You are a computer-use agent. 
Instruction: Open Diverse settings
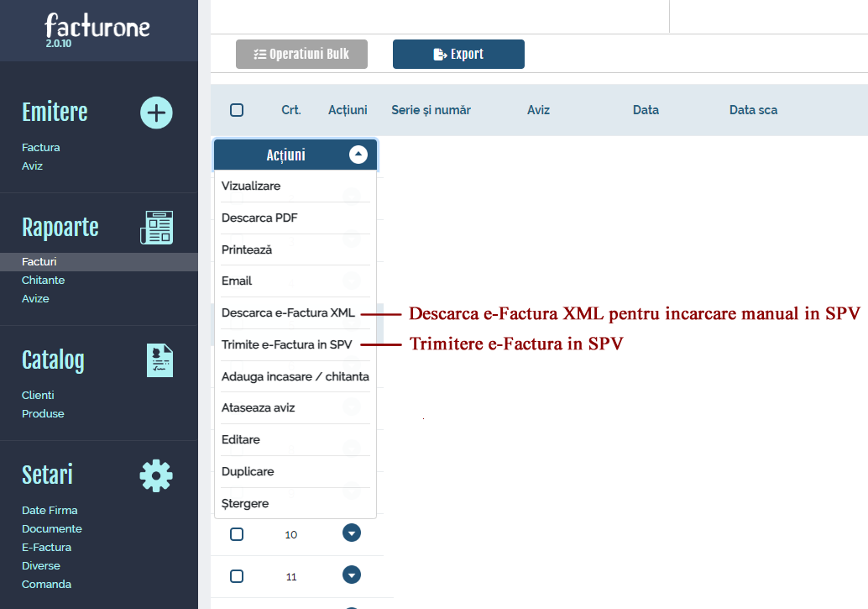(x=41, y=565)
